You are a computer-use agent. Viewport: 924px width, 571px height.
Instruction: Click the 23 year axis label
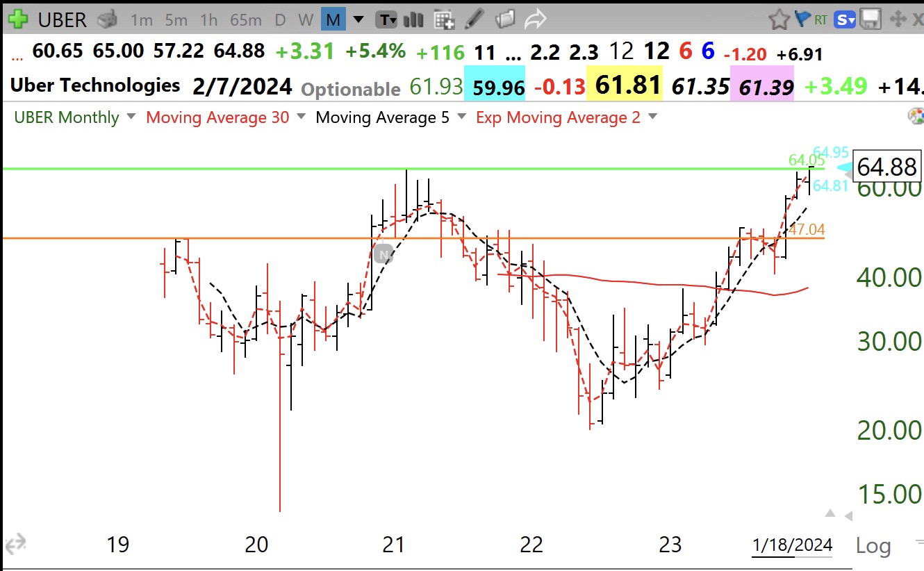pyautogui.click(x=670, y=545)
